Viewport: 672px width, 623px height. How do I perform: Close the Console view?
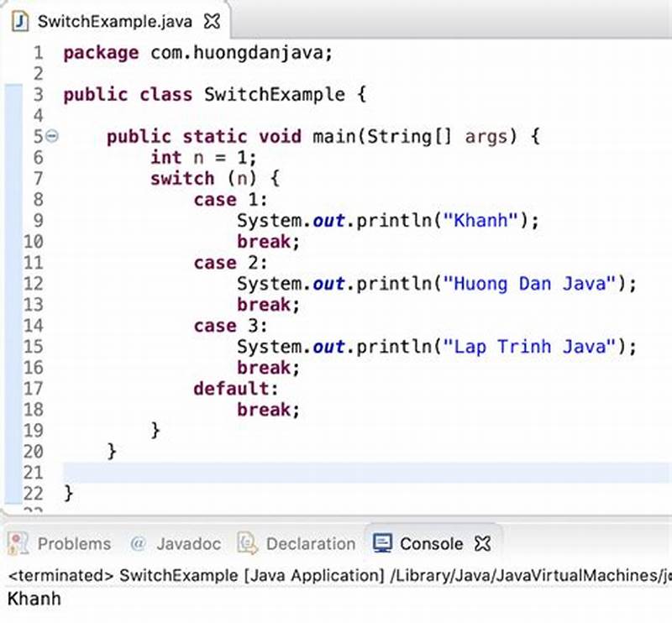[x=480, y=542]
